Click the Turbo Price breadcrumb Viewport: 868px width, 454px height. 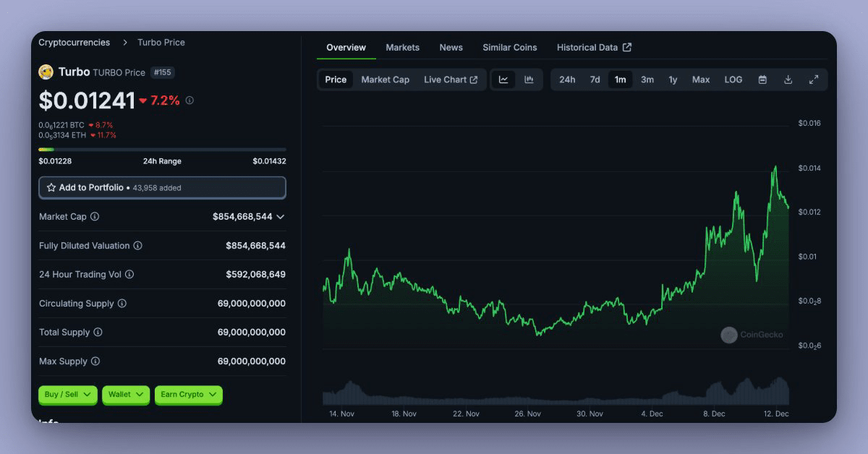[161, 43]
